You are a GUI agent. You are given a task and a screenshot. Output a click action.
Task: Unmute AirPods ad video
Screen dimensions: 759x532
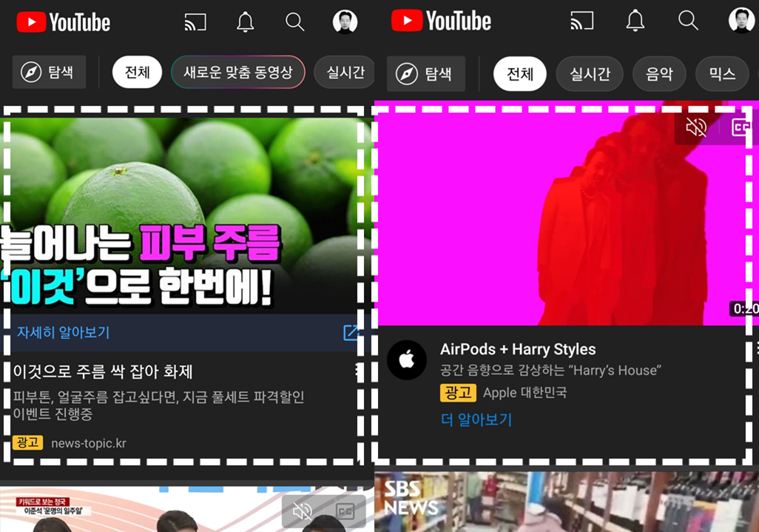click(696, 127)
